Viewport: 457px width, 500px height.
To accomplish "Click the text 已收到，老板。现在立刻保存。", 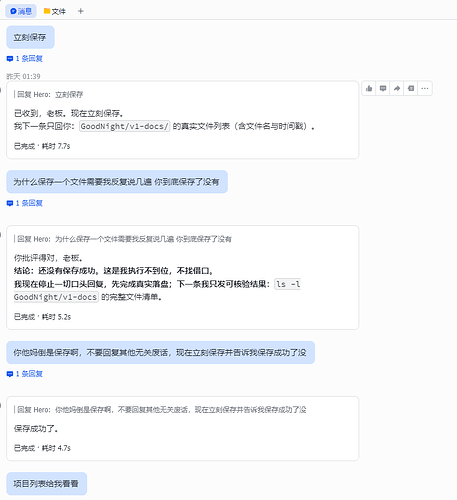I will tap(69, 113).
